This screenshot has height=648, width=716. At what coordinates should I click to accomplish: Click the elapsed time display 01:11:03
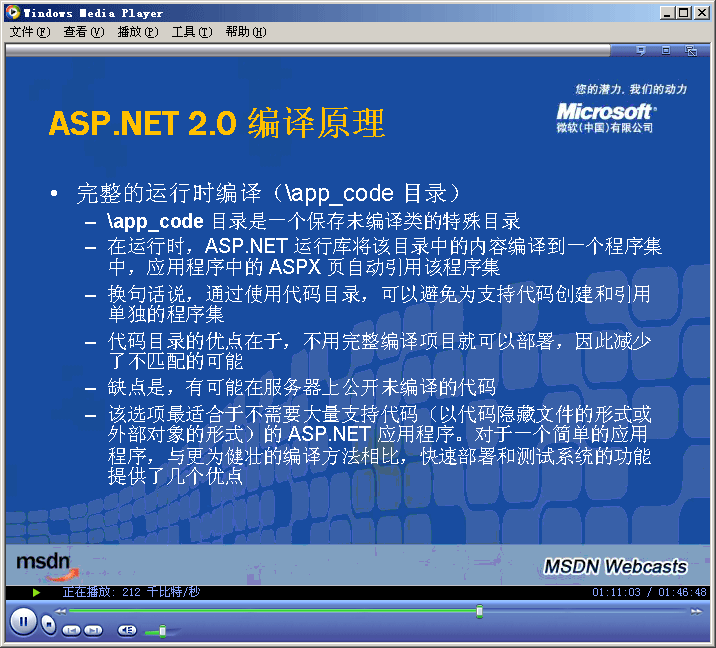pos(616,592)
